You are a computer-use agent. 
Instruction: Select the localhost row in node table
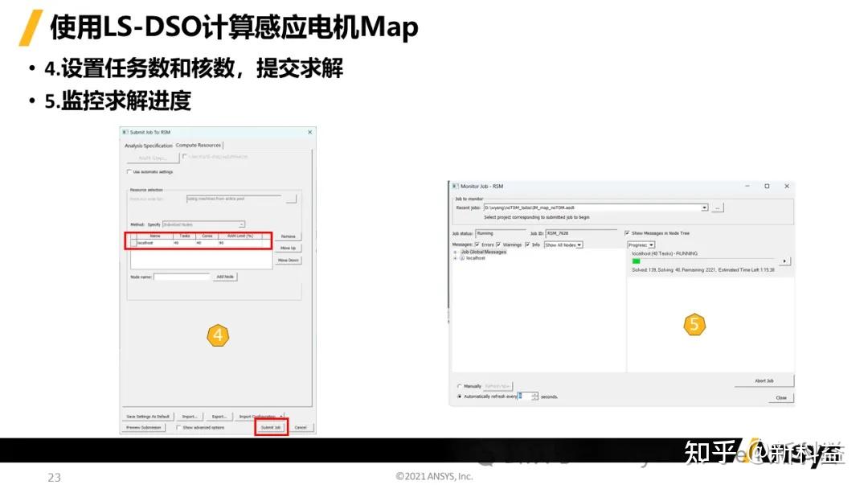coord(199,243)
